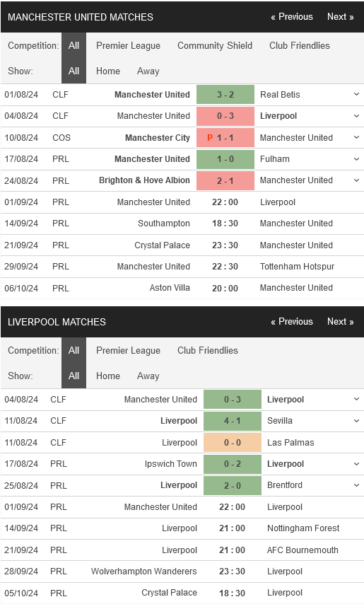Expand the Brighton & Hove Albion match details chevron

356,180
